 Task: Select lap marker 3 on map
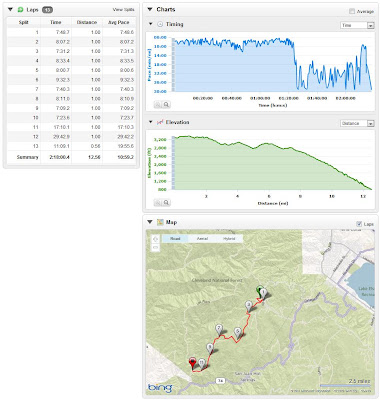249,306
